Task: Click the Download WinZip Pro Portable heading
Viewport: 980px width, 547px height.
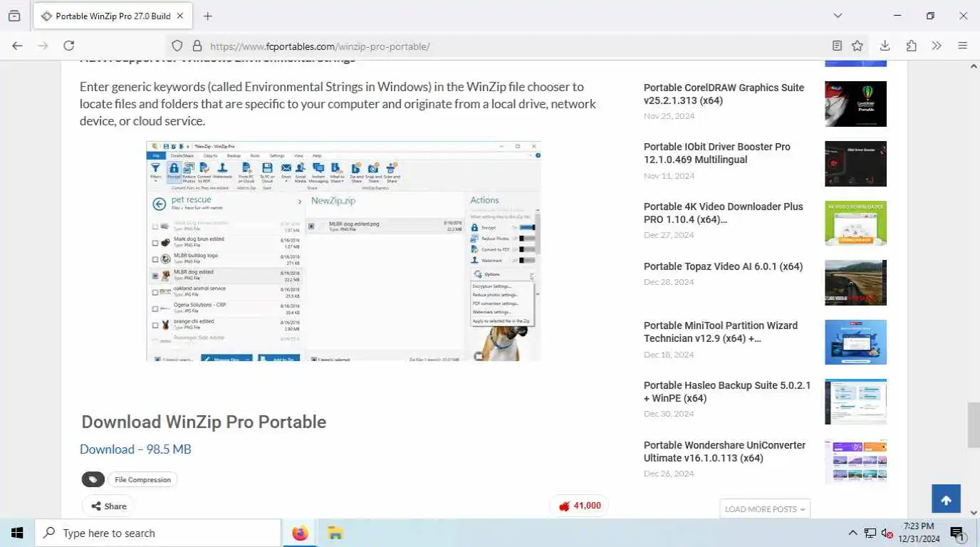Action: pos(204,422)
